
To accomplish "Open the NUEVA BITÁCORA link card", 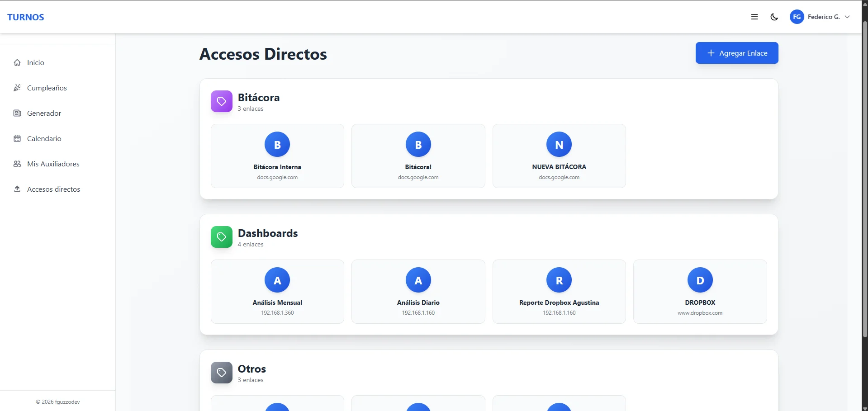I will point(559,156).
